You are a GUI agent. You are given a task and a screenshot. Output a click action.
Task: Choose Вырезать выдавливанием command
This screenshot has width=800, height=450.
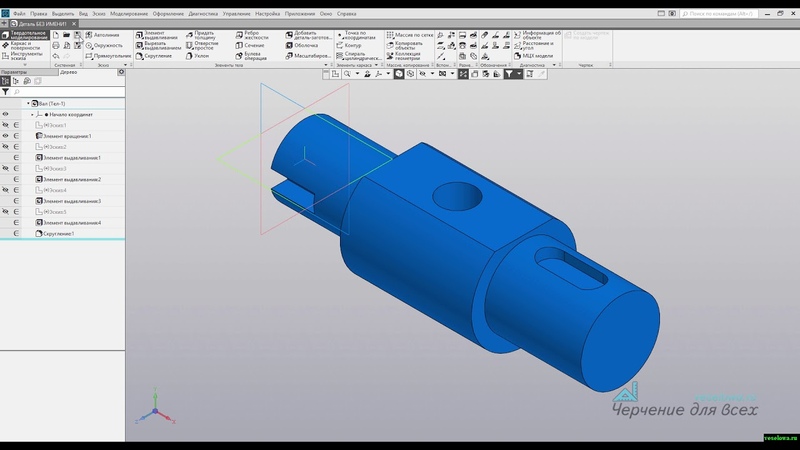158,45
